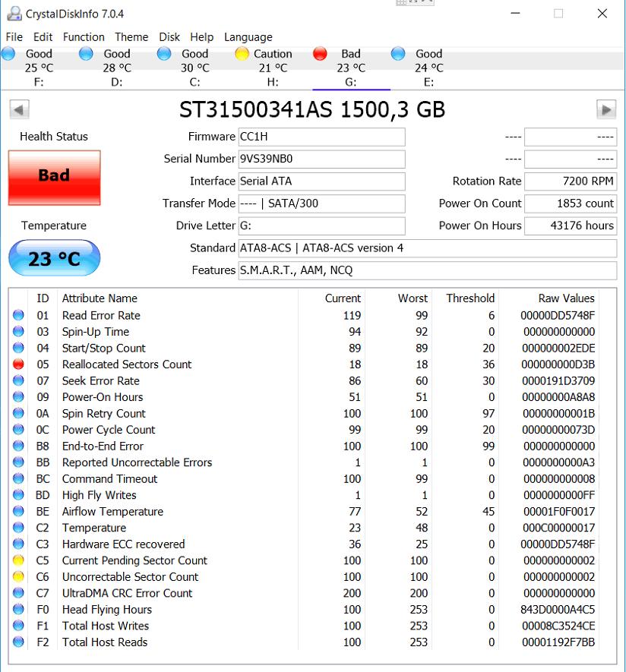Screen dimensions: 626x672
Task: Click red status dot for Reallocated Sectors Count
Action: 18,364
